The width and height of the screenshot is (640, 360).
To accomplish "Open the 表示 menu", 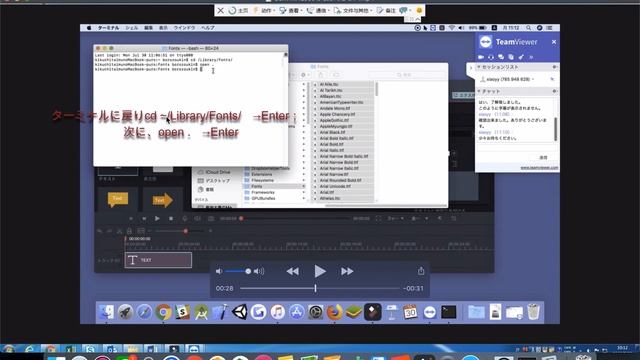I will click(x=163, y=28).
